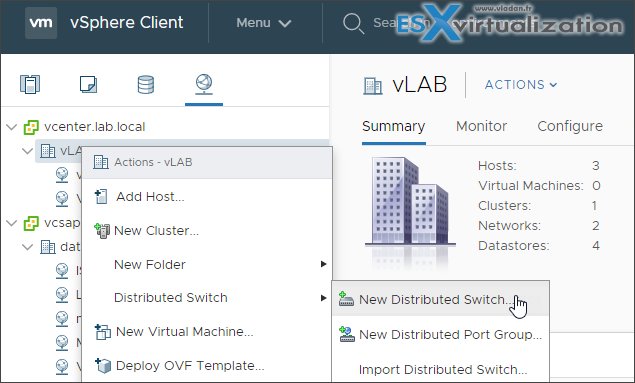Viewport: 635px width, 383px height.
Task: Open the Hosts and Clusters inventory view
Action: [x=30, y=84]
